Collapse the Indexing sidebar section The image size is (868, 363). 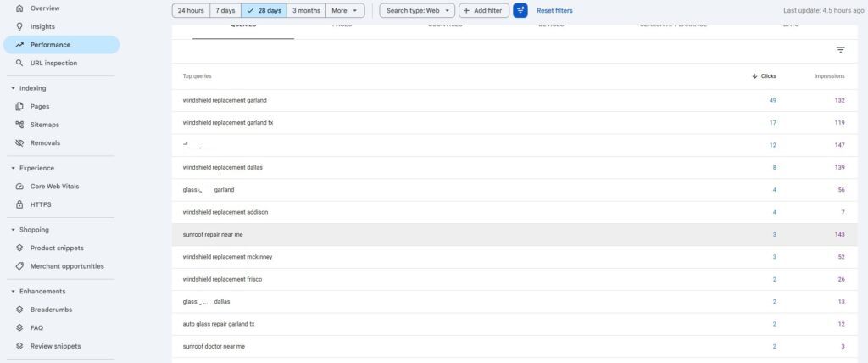(x=13, y=87)
